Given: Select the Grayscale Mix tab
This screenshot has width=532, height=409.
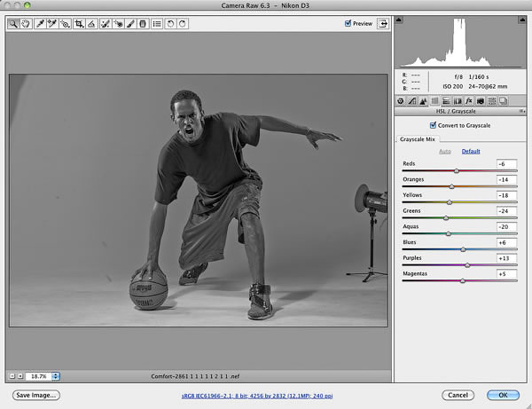Looking at the screenshot, I should tap(419, 139).
